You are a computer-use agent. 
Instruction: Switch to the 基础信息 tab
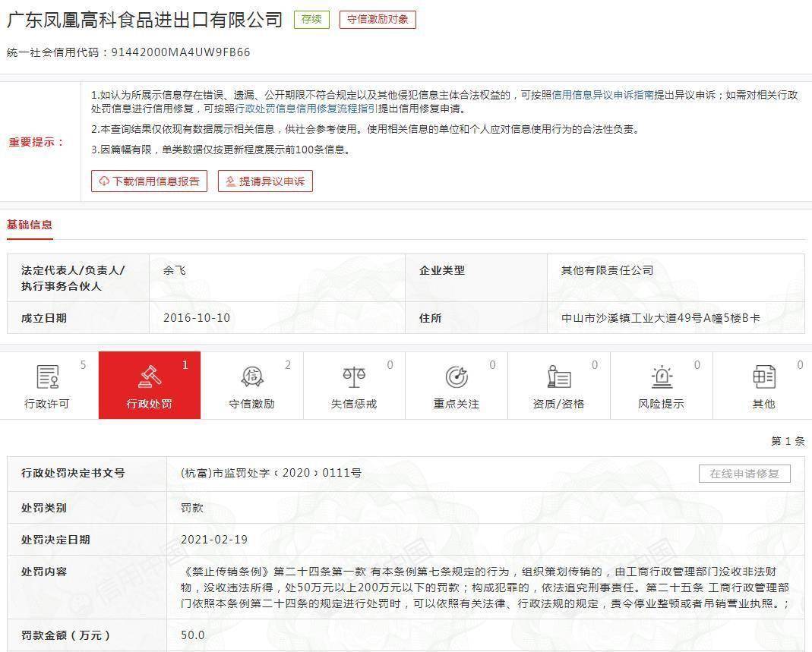(30, 225)
